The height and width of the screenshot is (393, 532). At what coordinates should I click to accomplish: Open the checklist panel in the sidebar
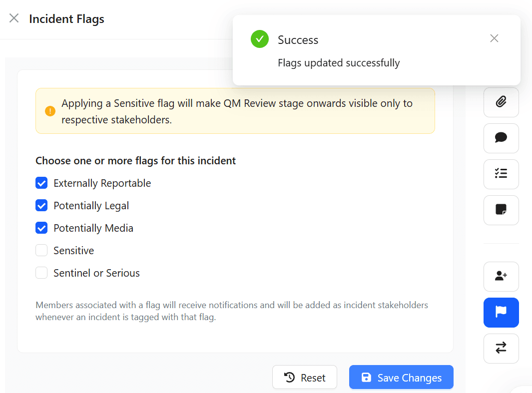[501, 174]
